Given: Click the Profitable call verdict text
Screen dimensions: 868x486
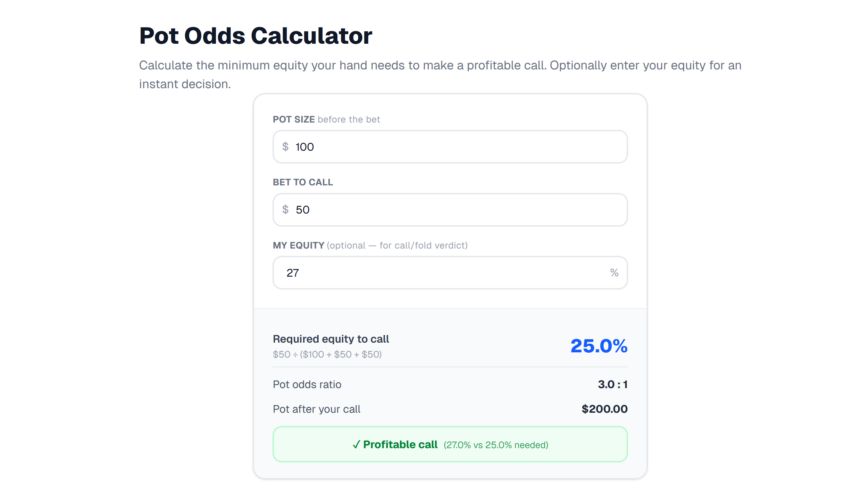Looking at the screenshot, I should tap(400, 445).
